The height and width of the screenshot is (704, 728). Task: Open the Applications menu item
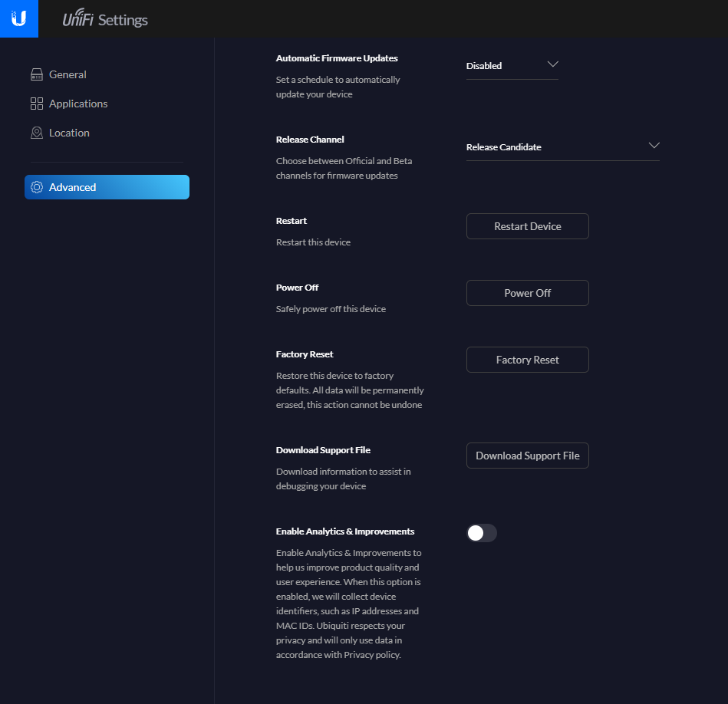[x=78, y=104]
